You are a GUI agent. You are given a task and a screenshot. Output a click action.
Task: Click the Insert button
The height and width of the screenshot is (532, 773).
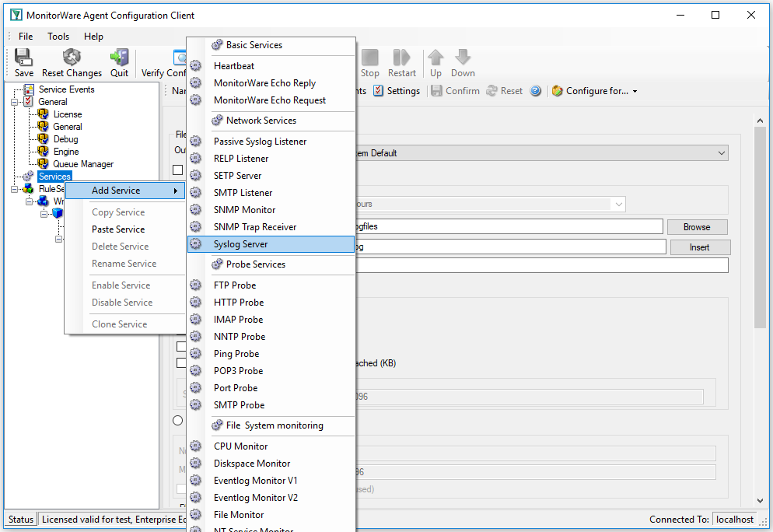[700, 247]
